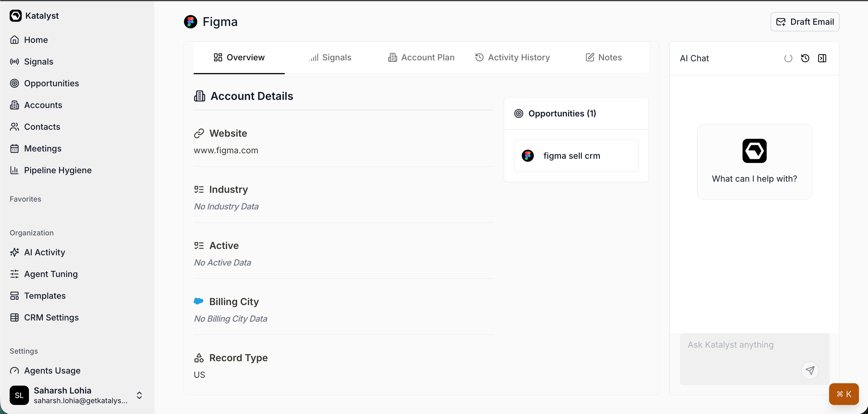Screen dimensions: 868x414
Task: Click the Industry field list icon
Action: coord(199,189)
